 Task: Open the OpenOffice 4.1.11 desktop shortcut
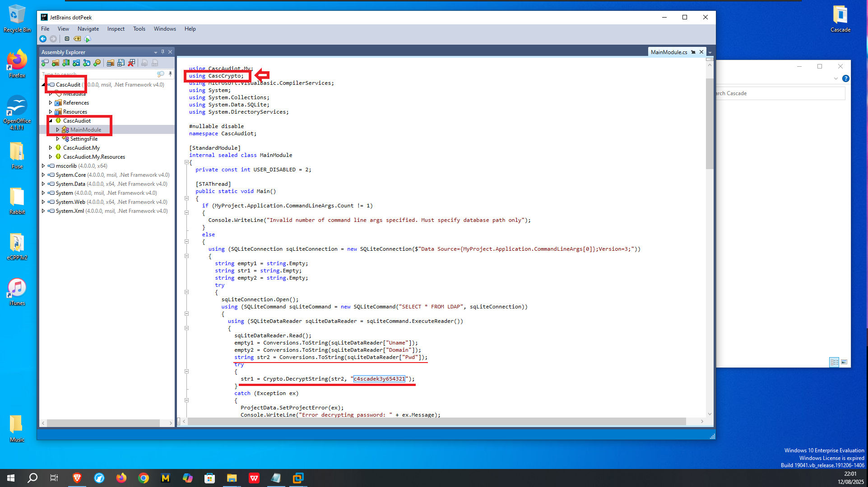coord(17,113)
